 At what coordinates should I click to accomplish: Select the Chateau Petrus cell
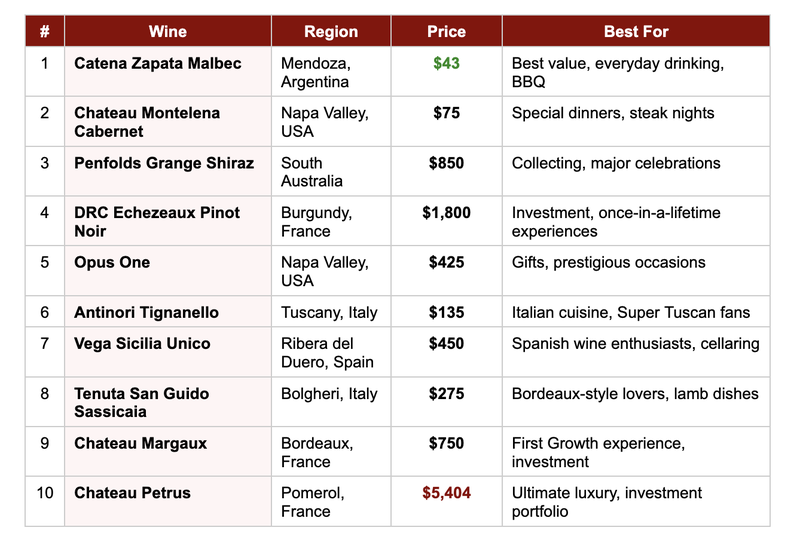tap(132, 493)
